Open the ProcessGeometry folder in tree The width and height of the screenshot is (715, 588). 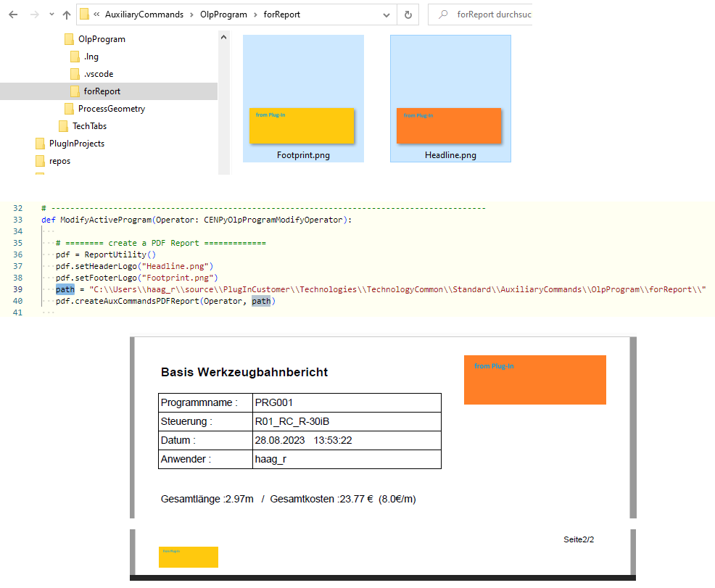click(x=111, y=109)
